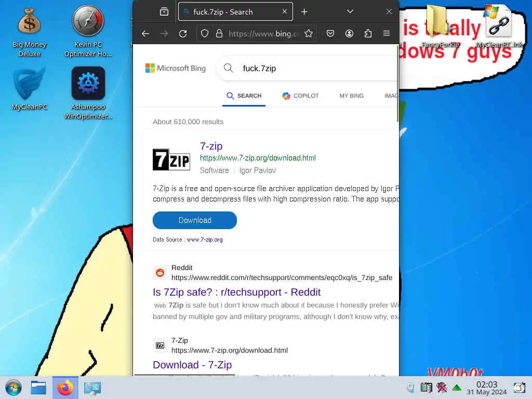Open Is 7Zip safe Reddit result

(x=236, y=292)
